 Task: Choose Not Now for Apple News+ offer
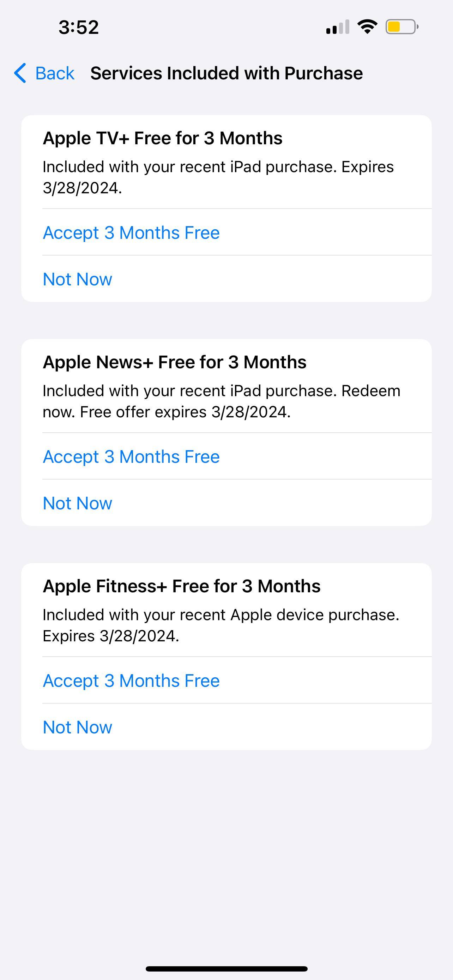tap(78, 503)
